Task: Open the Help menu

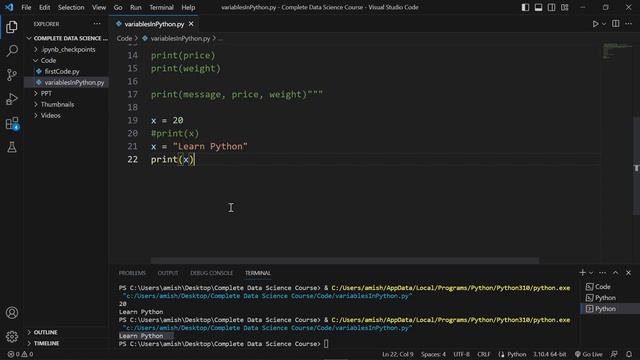Action: pyautogui.click(x=188, y=7)
